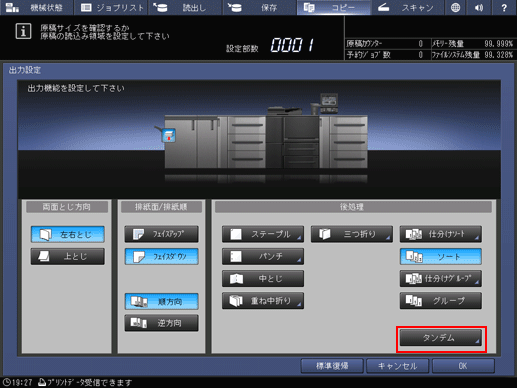The height and width of the screenshot is (388, 517).
Task: Click the info icon beside the message
Action: coord(23,31)
